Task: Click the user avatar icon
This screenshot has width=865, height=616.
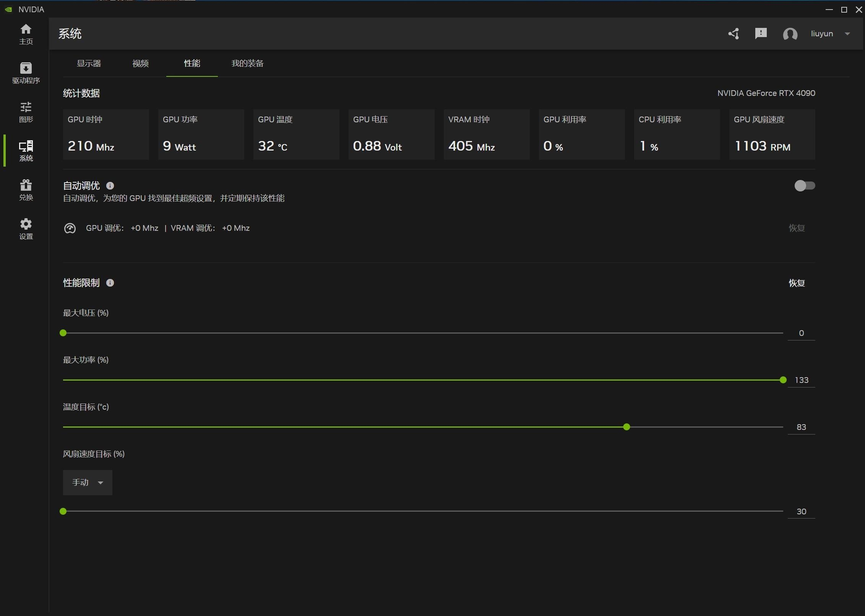Action: point(790,34)
